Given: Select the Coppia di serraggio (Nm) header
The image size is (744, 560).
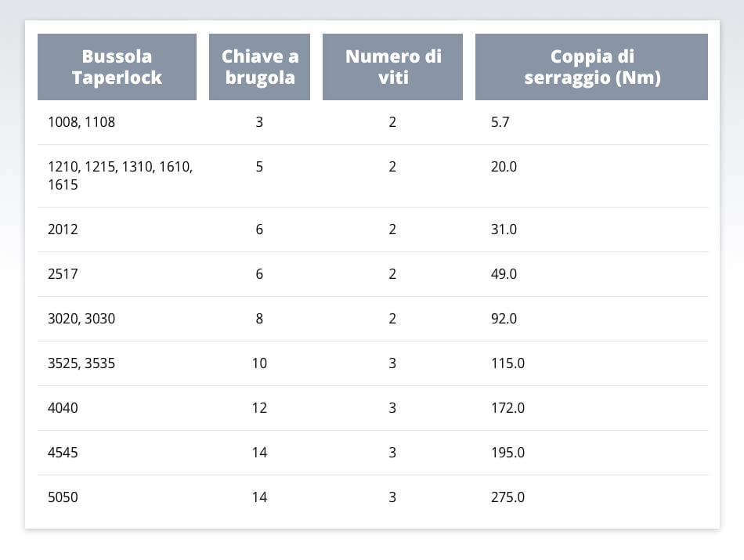Looking at the screenshot, I should [x=591, y=67].
